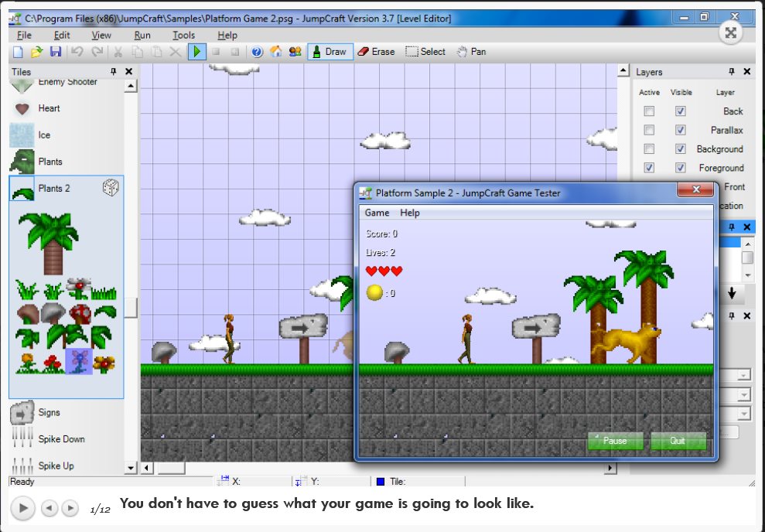Go to next slide with the forward arrow
The width and height of the screenshot is (765, 532).
coord(70,508)
